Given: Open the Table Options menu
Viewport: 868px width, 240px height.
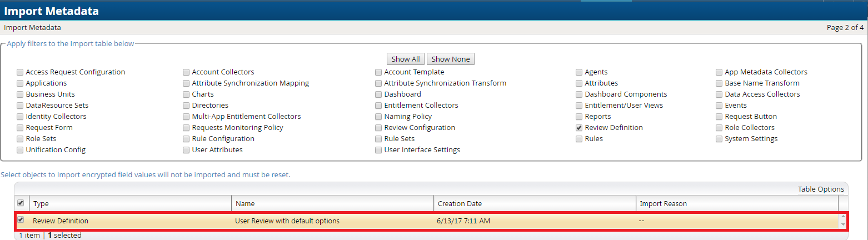Looking at the screenshot, I should [x=820, y=189].
